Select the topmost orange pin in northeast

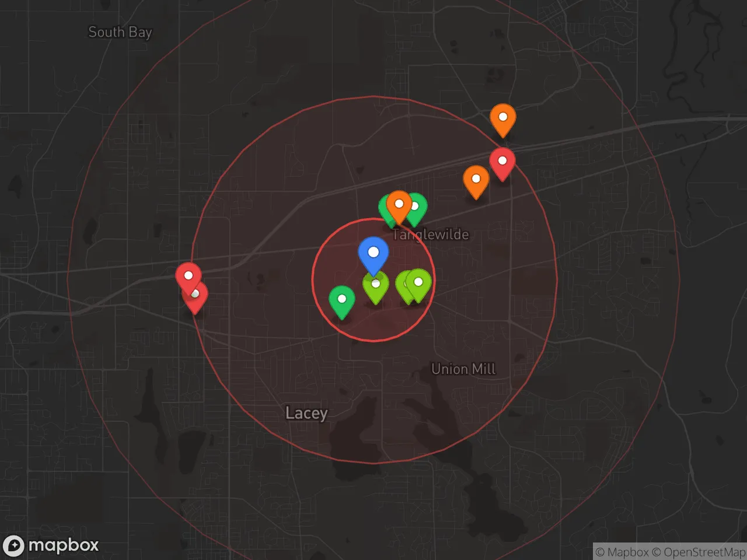[x=502, y=118]
